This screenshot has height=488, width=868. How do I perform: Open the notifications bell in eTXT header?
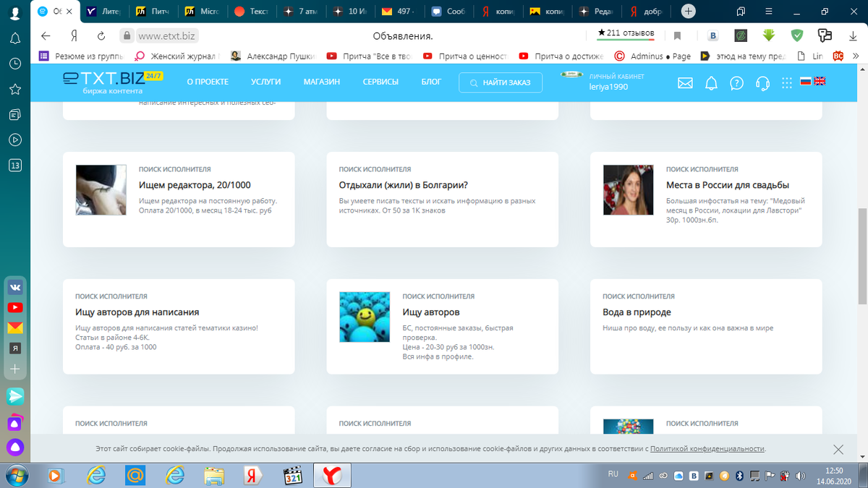tap(711, 83)
